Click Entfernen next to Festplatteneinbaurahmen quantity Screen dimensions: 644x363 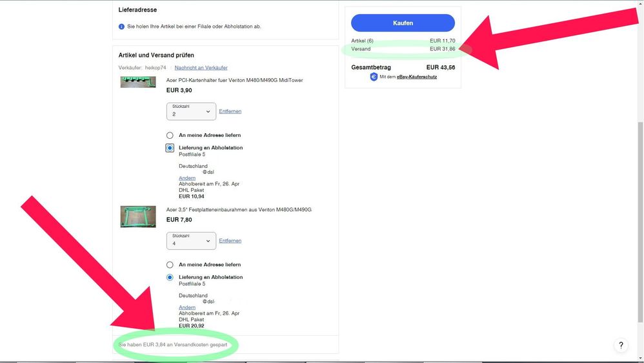tap(230, 240)
